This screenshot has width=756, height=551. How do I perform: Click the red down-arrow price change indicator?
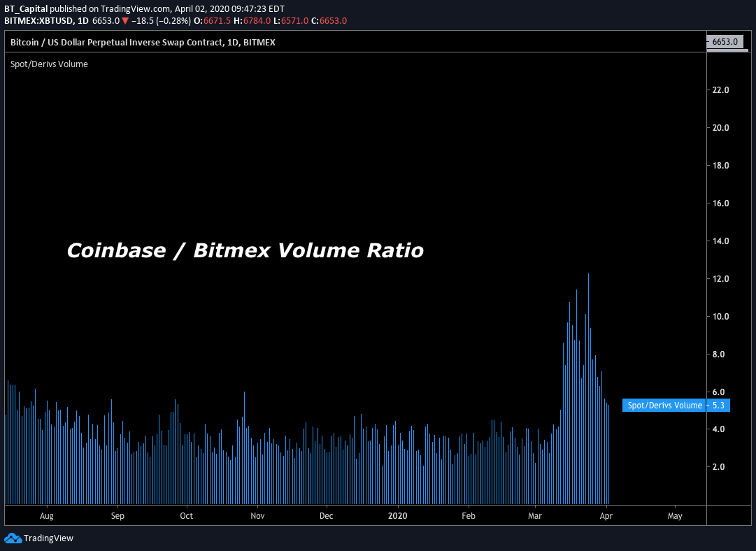[125, 21]
